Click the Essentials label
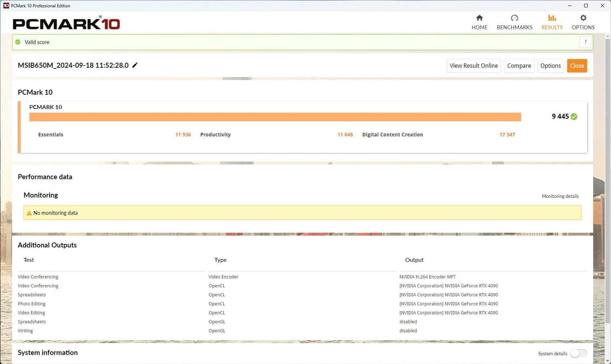The width and height of the screenshot is (611, 364). pyautogui.click(x=51, y=134)
